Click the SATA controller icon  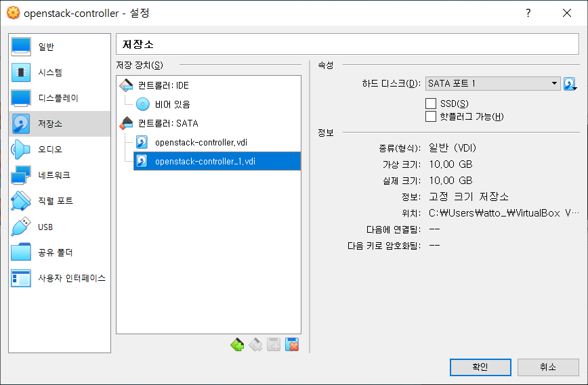pyautogui.click(x=126, y=123)
